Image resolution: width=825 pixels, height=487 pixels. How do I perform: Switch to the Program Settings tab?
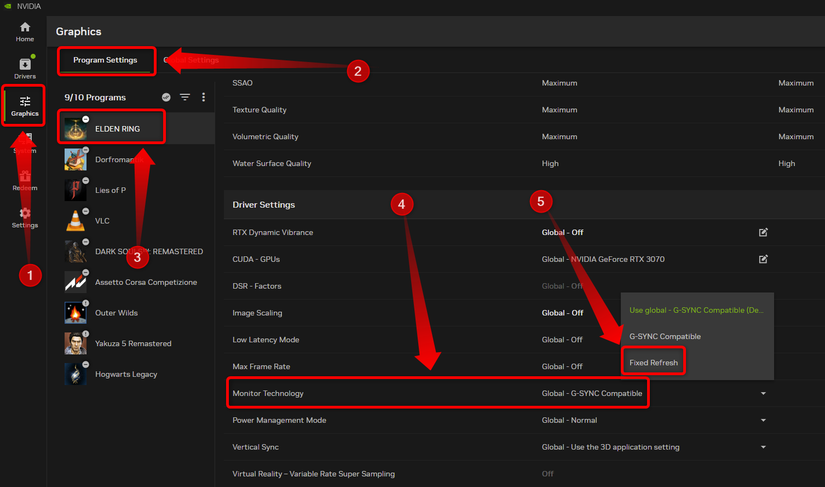(x=105, y=60)
